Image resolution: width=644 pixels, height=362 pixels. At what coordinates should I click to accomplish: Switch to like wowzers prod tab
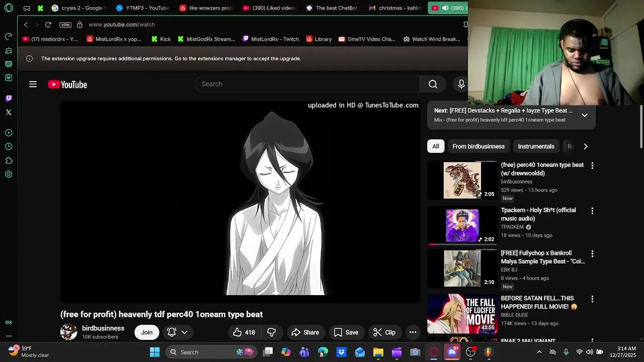coord(206,8)
